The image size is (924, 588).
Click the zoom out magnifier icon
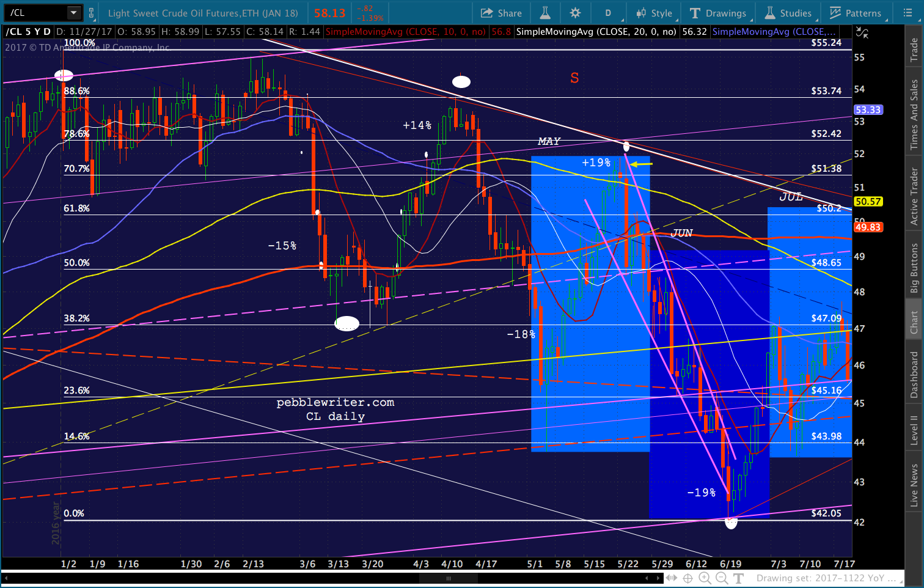721,578
